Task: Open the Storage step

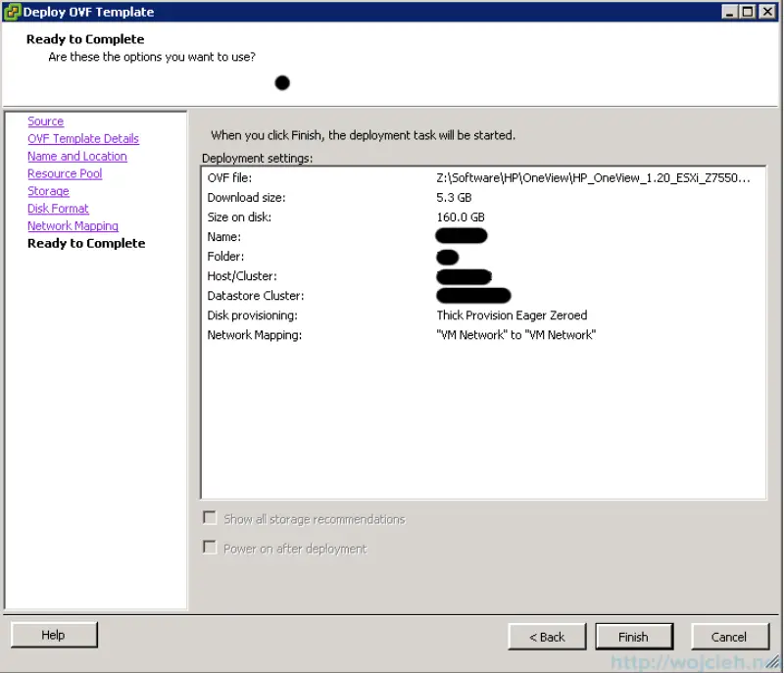Action: coord(48,191)
